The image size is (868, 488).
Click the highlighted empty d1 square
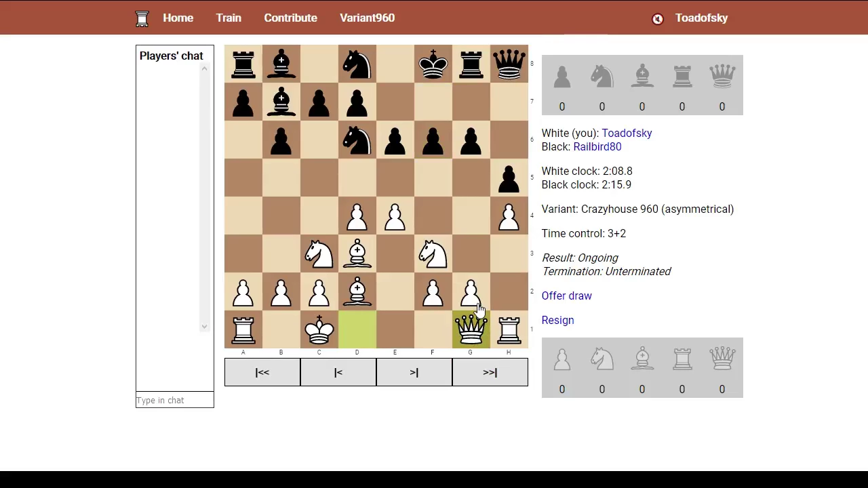(357, 329)
